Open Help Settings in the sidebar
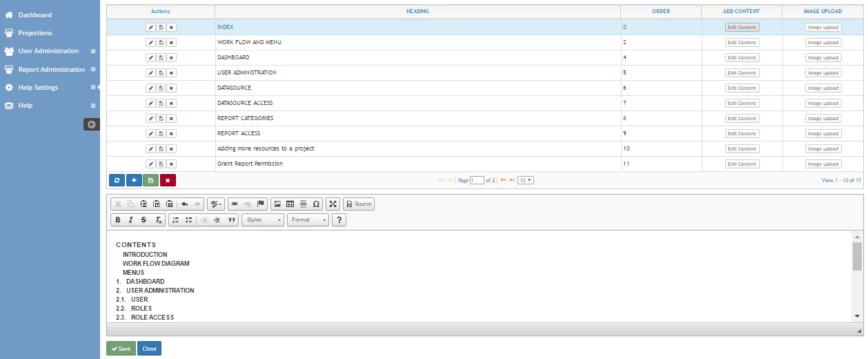Image resolution: width=868 pixels, height=359 pixels. [x=38, y=88]
